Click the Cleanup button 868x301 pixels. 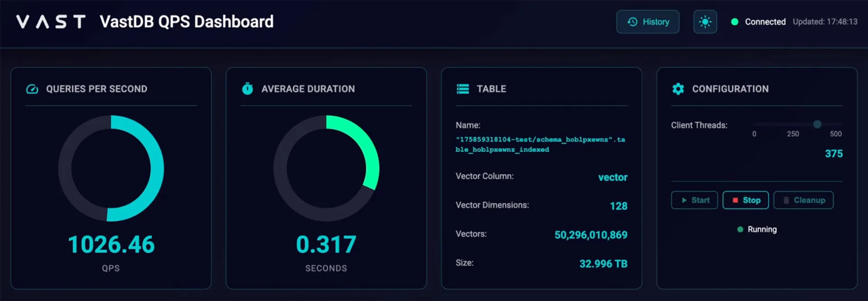803,200
